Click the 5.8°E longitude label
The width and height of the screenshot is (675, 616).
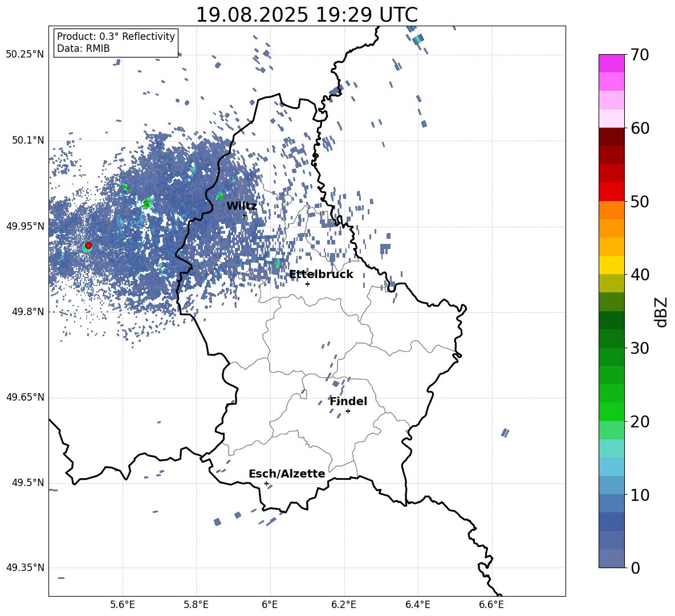point(196,605)
